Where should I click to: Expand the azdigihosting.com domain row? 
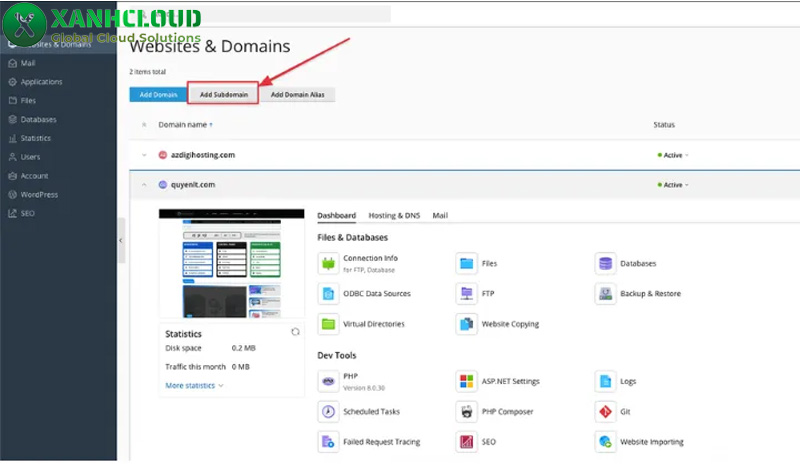click(x=144, y=155)
